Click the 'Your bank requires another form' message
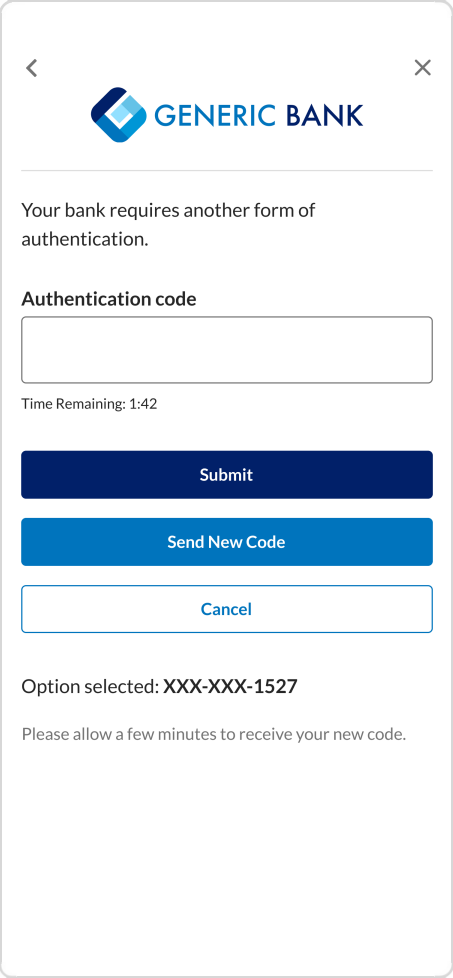453x978 pixels. 168,225
